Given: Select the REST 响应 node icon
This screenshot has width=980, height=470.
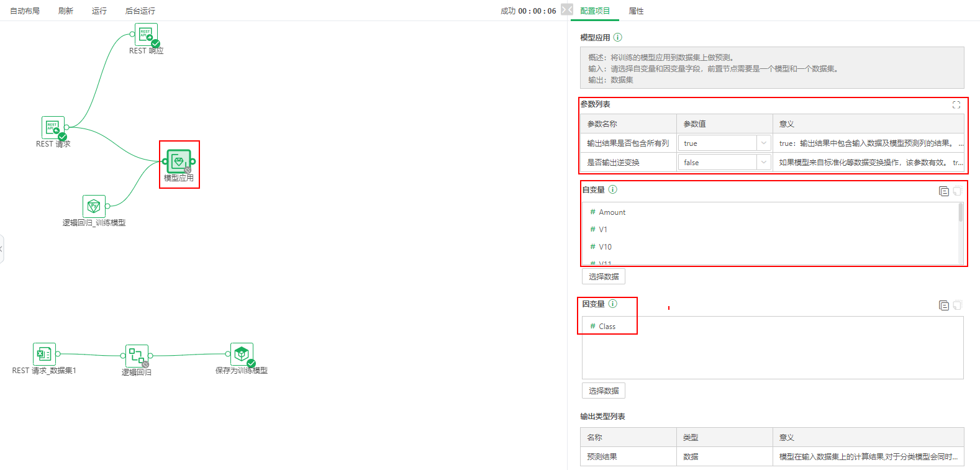Looking at the screenshot, I should tap(146, 34).
